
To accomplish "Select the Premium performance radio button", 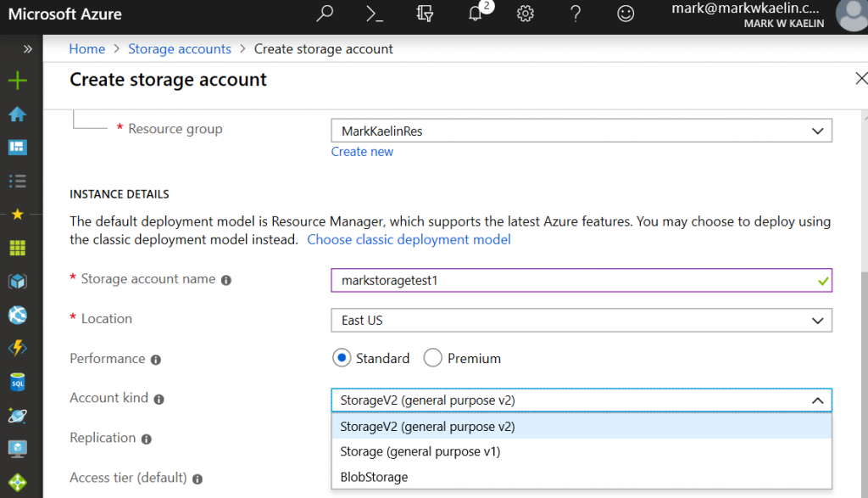I will tap(432, 358).
